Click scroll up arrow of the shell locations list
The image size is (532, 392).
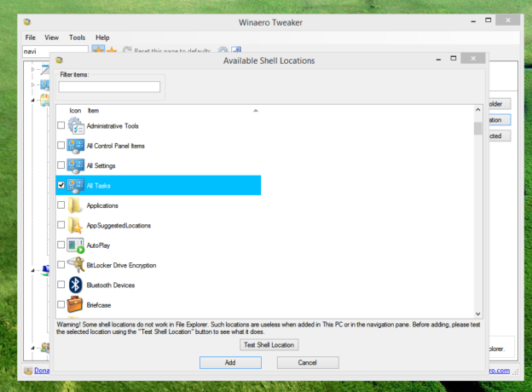477,110
